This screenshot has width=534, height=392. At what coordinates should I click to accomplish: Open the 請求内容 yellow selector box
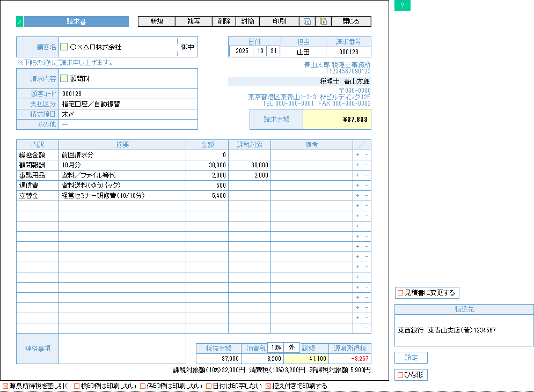pos(64,78)
